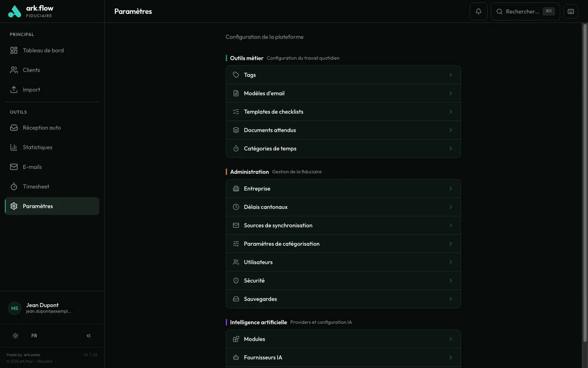Expand Modèles d'email row chevron
The image size is (588, 368).
451,93
